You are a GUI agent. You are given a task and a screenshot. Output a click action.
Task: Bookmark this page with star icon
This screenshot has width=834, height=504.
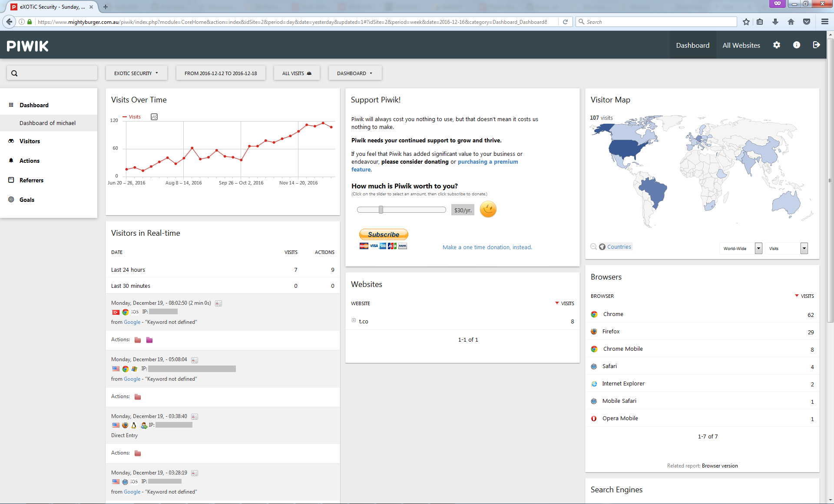click(746, 22)
